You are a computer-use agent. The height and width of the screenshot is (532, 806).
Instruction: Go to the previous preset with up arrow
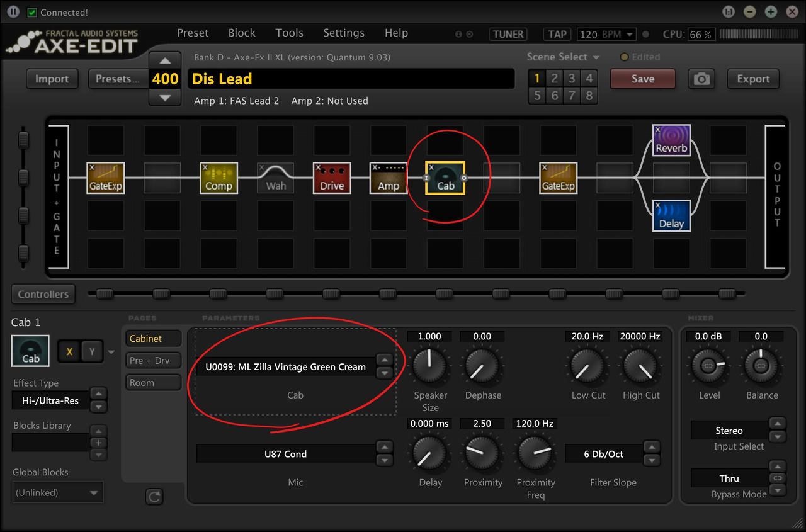[165, 61]
